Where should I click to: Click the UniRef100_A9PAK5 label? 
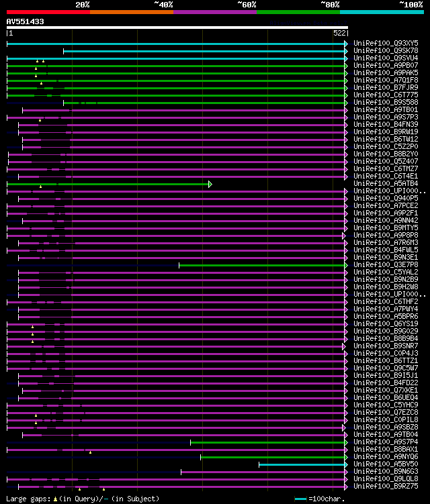(386, 72)
